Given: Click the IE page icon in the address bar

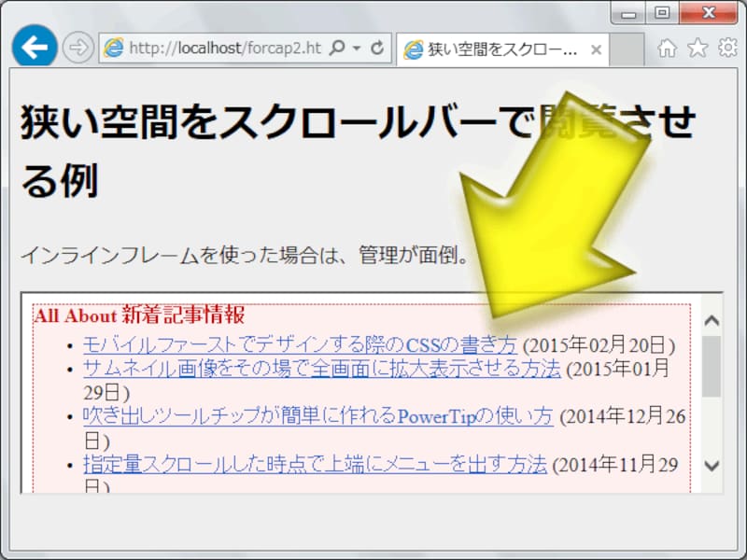Looking at the screenshot, I should pyautogui.click(x=114, y=48).
